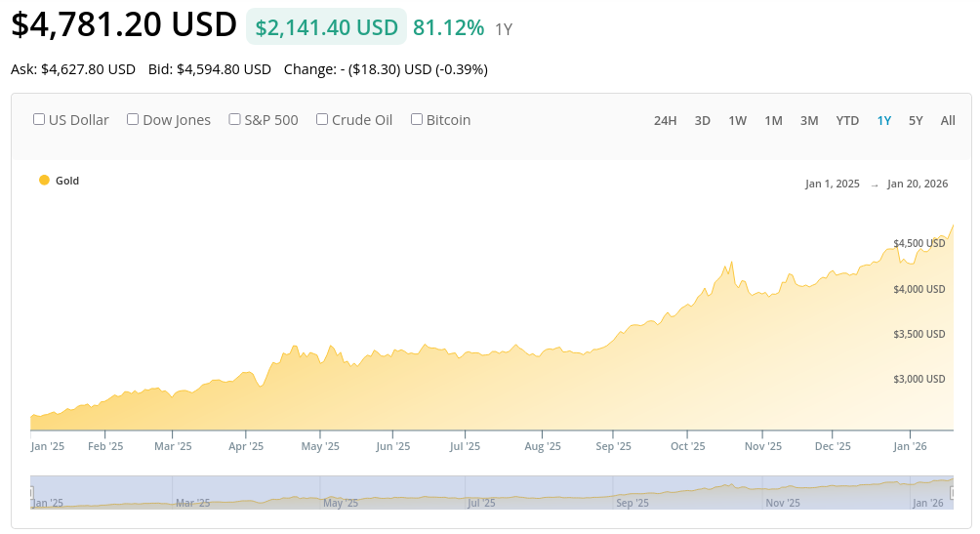Show the All time range

pos(948,120)
